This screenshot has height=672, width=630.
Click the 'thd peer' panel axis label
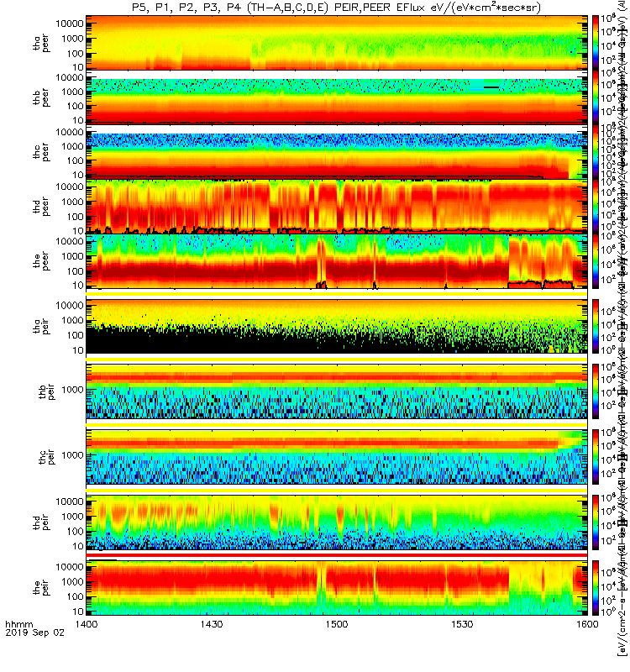(x=41, y=207)
